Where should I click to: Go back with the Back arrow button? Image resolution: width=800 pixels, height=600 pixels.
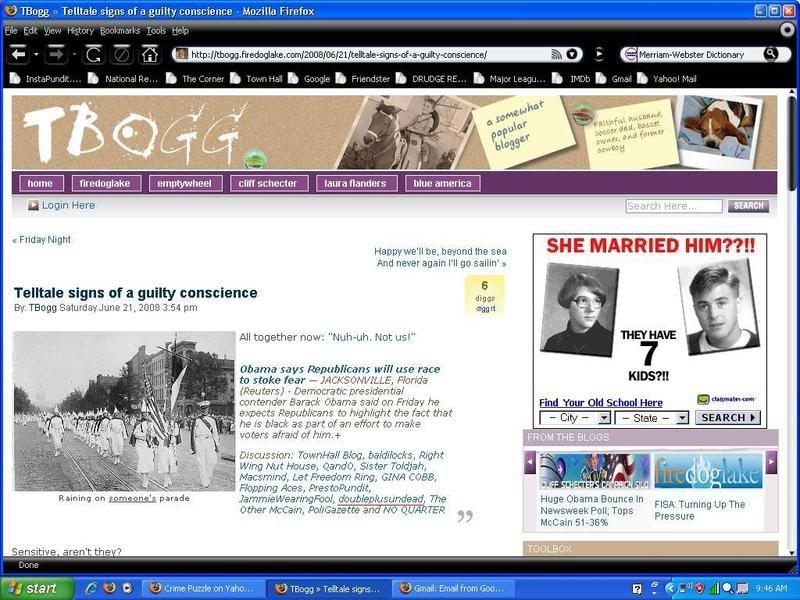[19, 54]
